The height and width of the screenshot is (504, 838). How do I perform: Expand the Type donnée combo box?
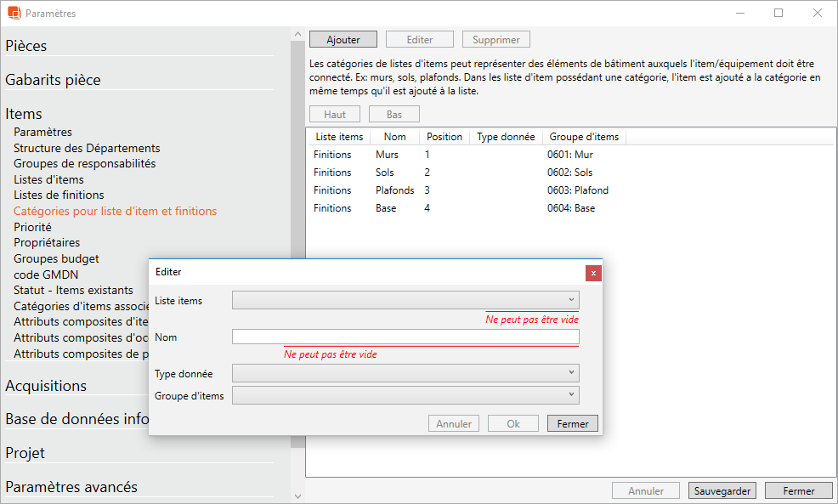click(405, 373)
